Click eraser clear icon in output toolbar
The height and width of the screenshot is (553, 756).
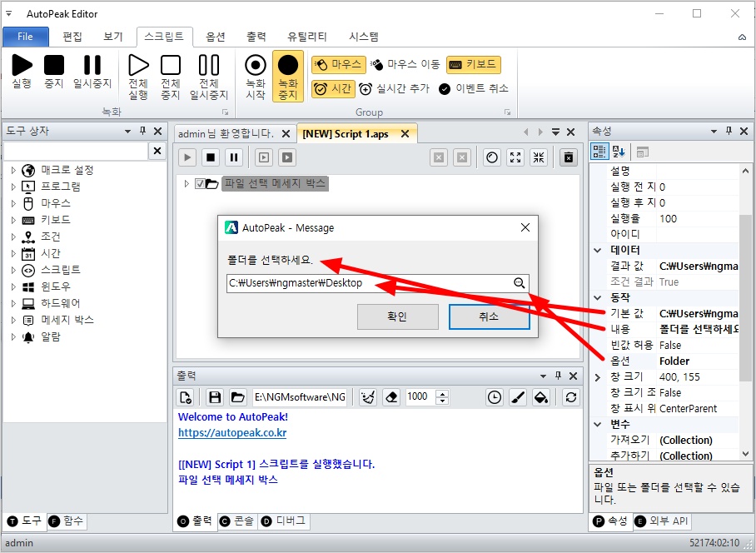click(x=391, y=397)
